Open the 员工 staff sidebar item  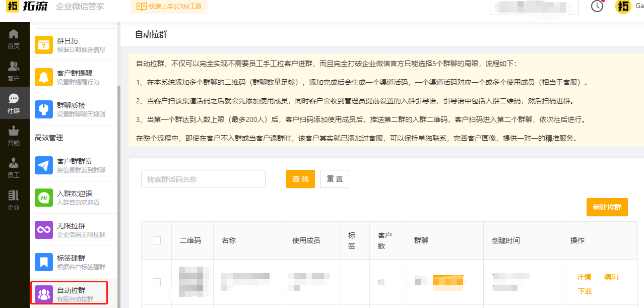[x=14, y=168]
